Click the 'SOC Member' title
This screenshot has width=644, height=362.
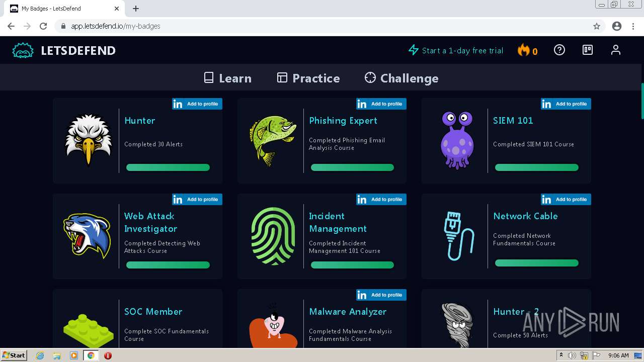point(153,312)
